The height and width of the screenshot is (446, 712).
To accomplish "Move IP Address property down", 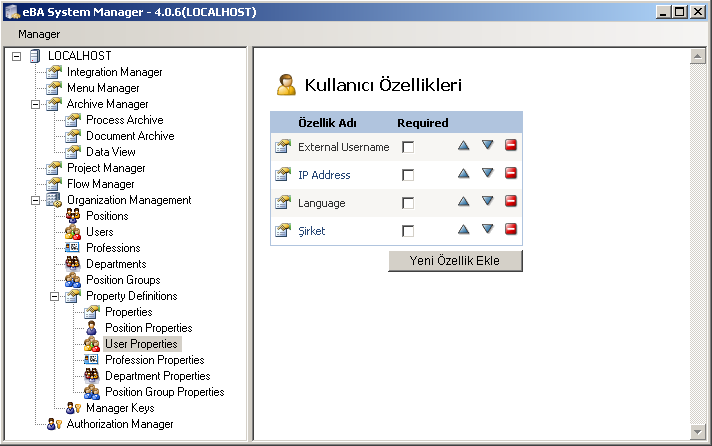I will (487, 173).
